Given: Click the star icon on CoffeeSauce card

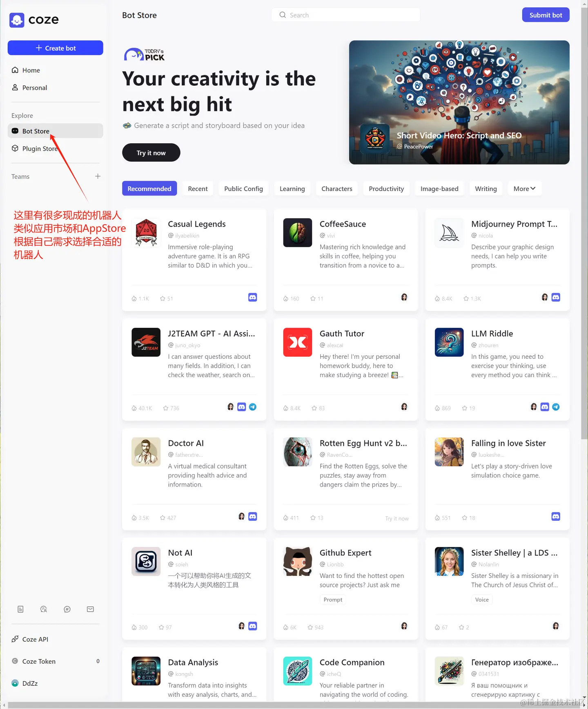Looking at the screenshot, I should pos(313,299).
